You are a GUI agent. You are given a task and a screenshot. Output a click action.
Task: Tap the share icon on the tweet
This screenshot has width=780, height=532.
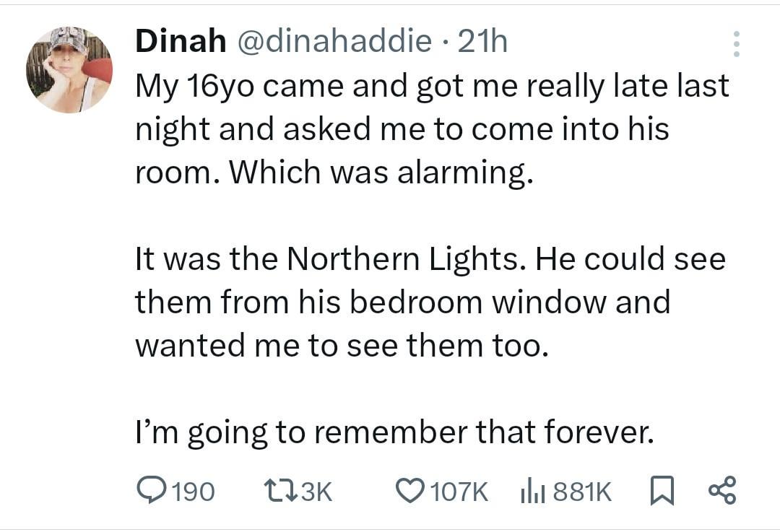coord(722,490)
